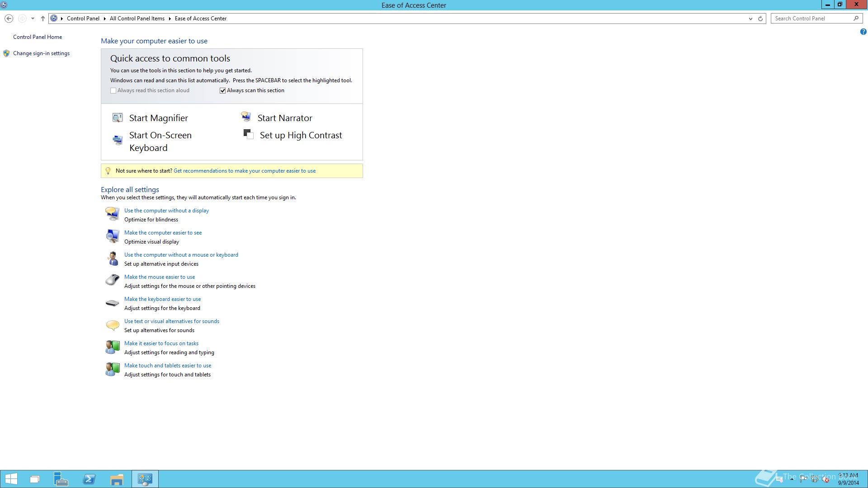
Task: Open Make touch and tablets easier to use
Action: [x=168, y=366]
